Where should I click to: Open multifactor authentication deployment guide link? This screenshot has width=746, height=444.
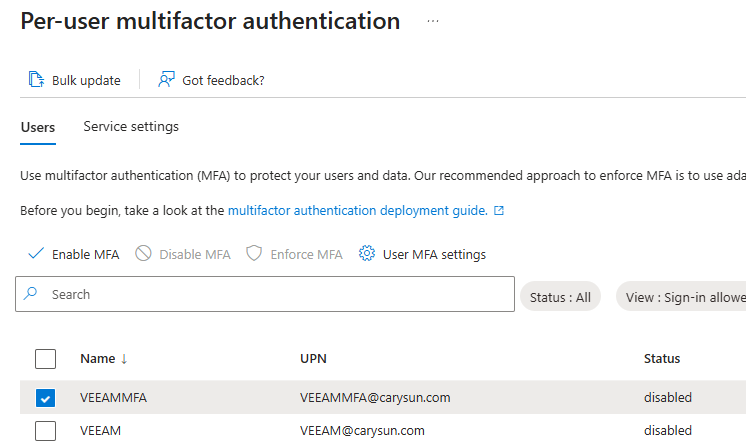(358, 211)
